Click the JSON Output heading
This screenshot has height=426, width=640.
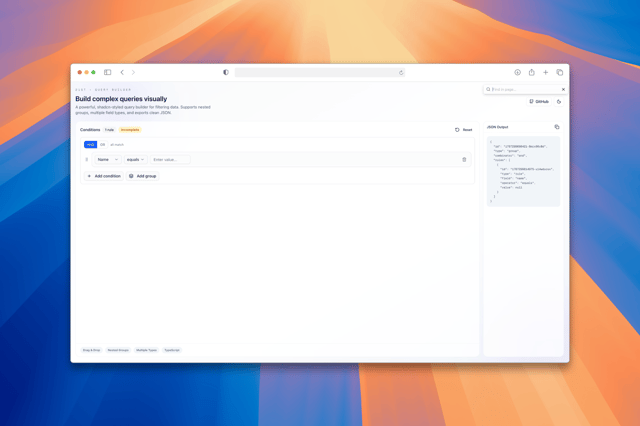(498, 127)
